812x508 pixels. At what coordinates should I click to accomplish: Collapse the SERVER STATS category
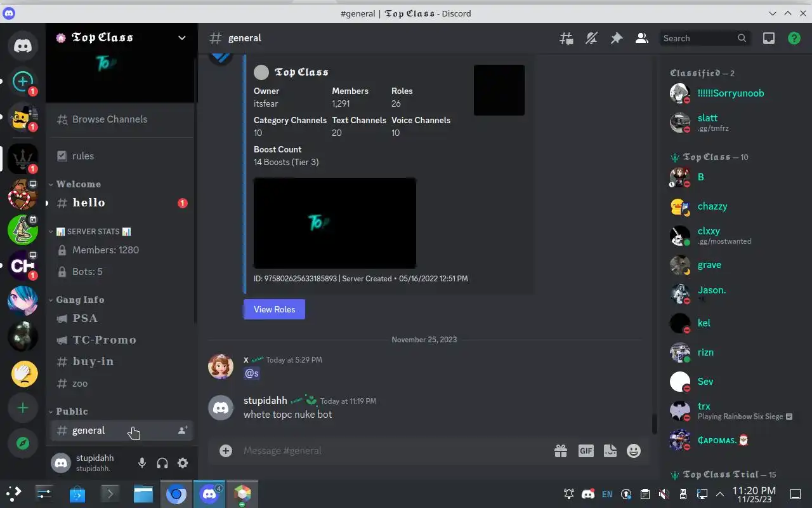tap(90, 232)
